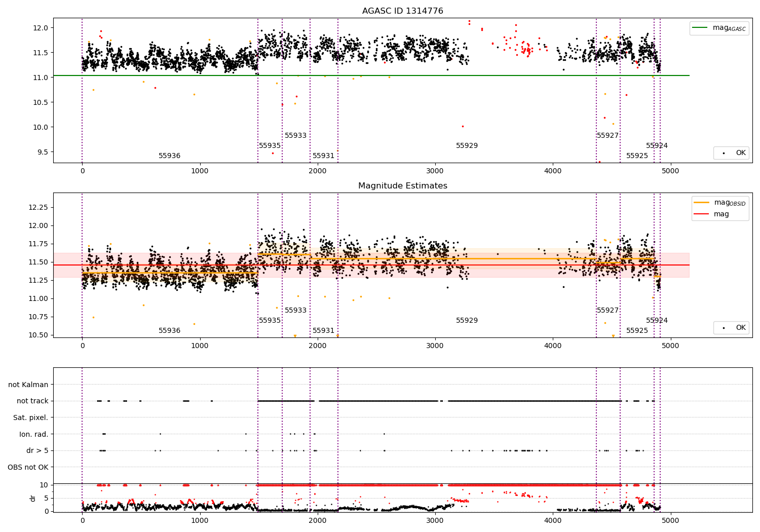Click obsid label 55925 in the AGASC plot
Viewport: 760px width, 532px height.
(637, 156)
